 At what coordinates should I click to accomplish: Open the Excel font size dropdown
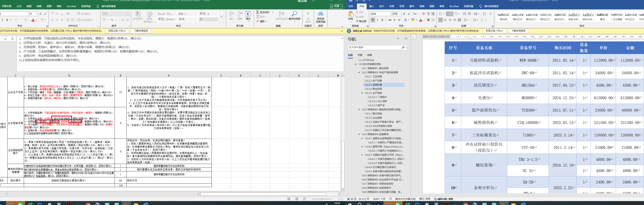(x=36, y=14)
